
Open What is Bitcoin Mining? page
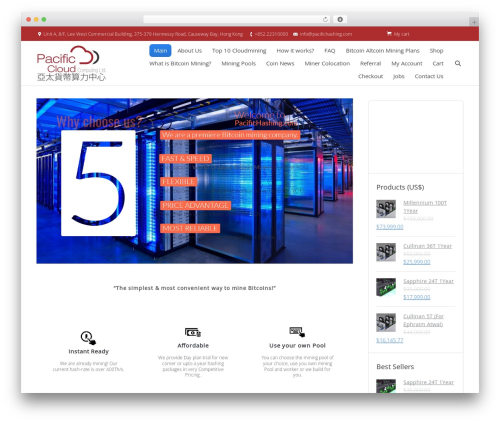point(180,63)
